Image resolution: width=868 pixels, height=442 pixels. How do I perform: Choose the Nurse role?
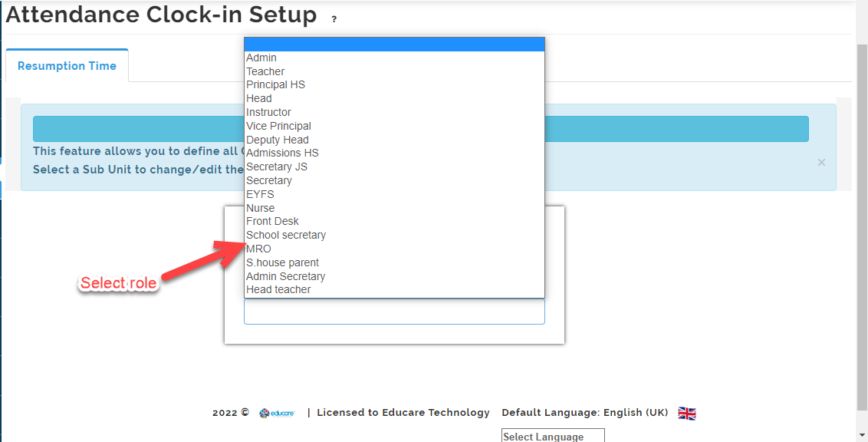pyautogui.click(x=394, y=208)
